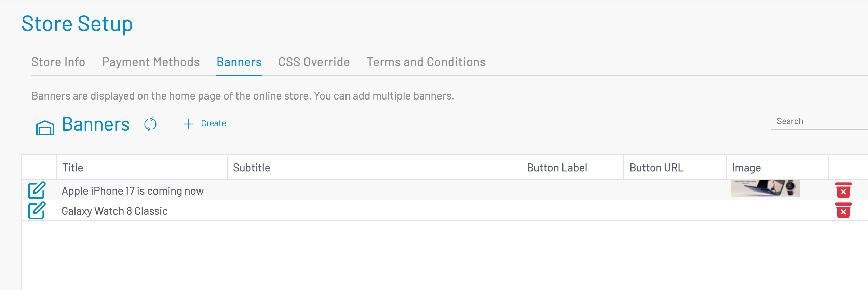Screen dimensions: 868x290
Task: Click the Create banner button
Action: click(x=213, y=123)
